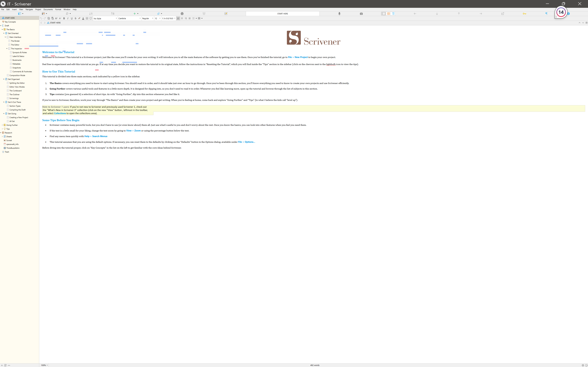Image resolution: width=588 pixels, height=367 pixels.
Task: Click the Collections link in the note
Action: 60,113
